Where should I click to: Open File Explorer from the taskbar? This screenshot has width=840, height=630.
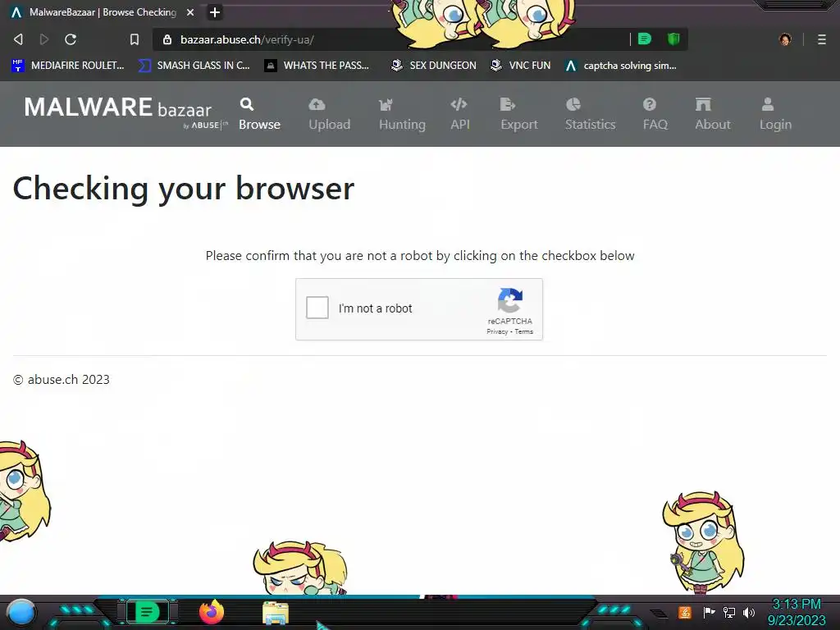(276, 613)
